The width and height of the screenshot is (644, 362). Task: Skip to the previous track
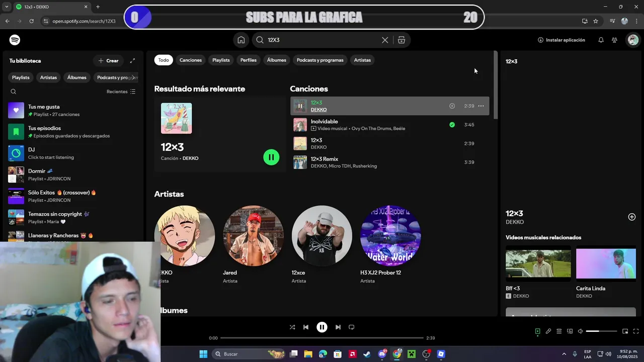click(306, 327)
